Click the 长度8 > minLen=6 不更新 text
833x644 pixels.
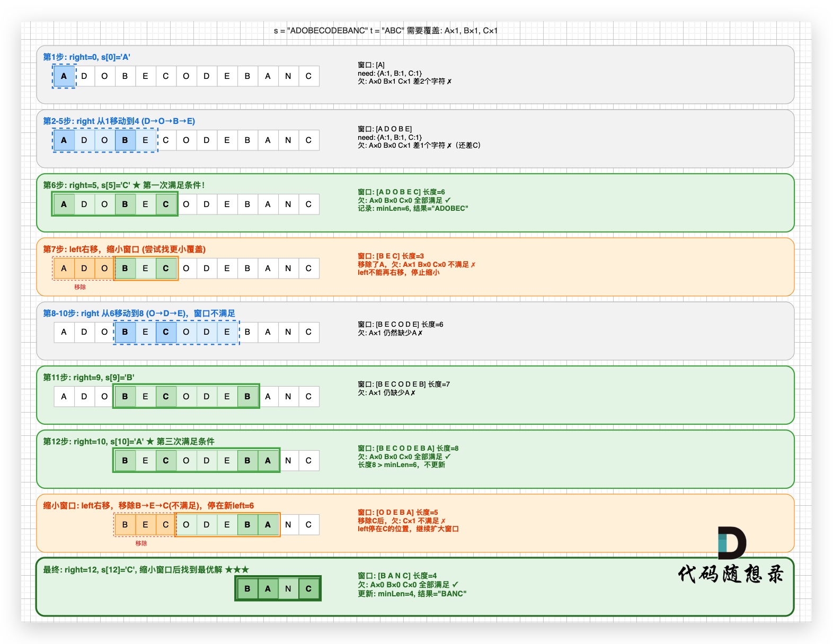point(401,465)
